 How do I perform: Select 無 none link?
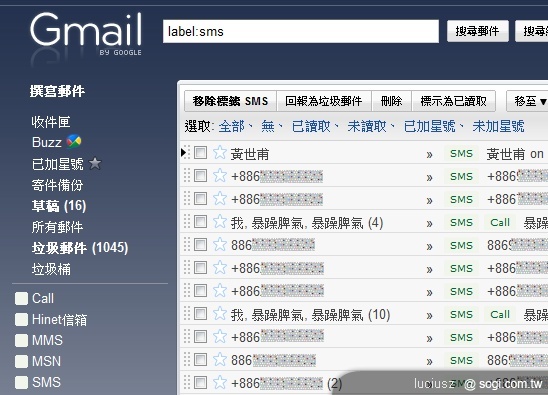(x=268, y=126)
